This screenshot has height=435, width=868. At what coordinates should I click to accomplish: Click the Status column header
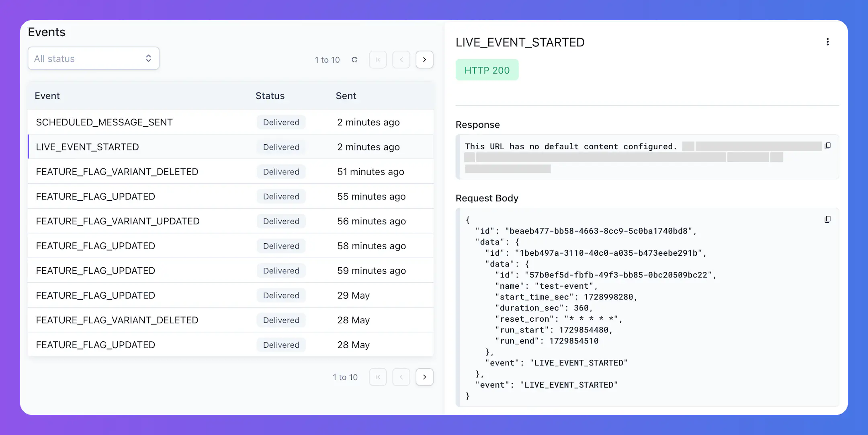tap(270, 95)
